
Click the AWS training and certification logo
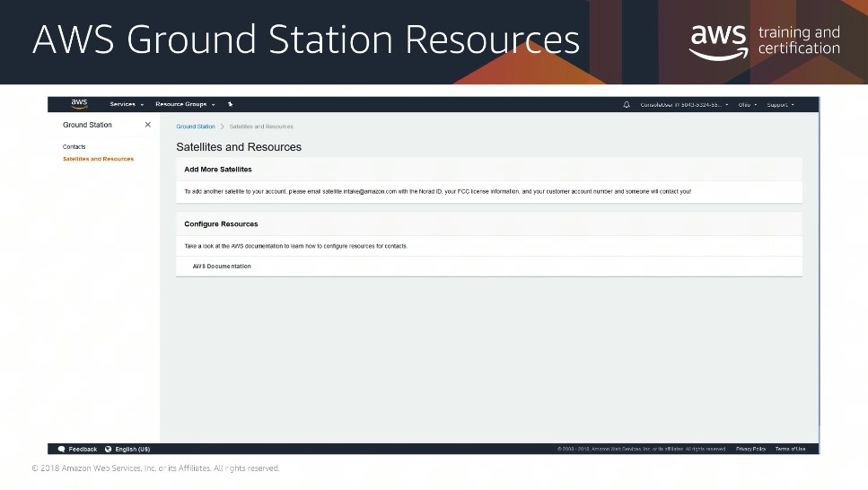tap(765, 41)
